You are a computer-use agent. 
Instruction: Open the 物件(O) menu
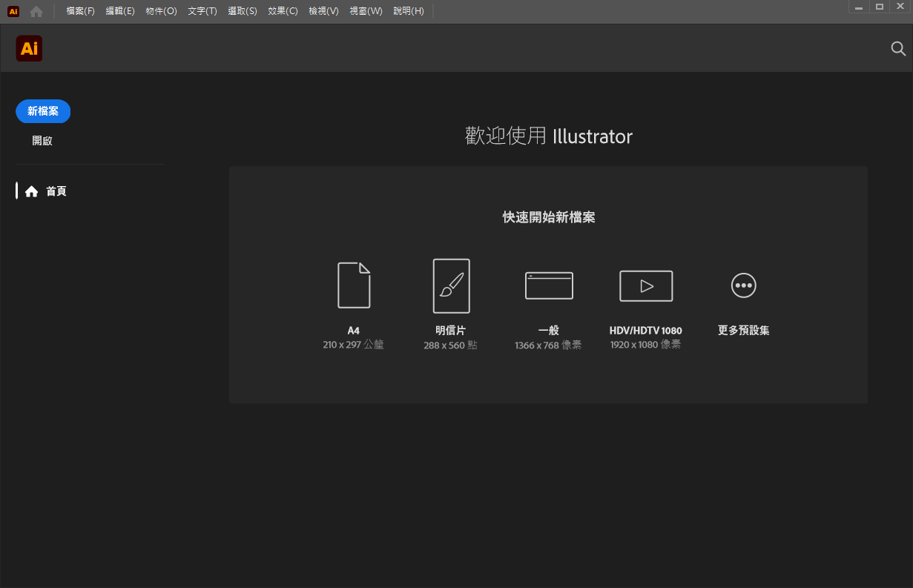(x=161, y=11)
